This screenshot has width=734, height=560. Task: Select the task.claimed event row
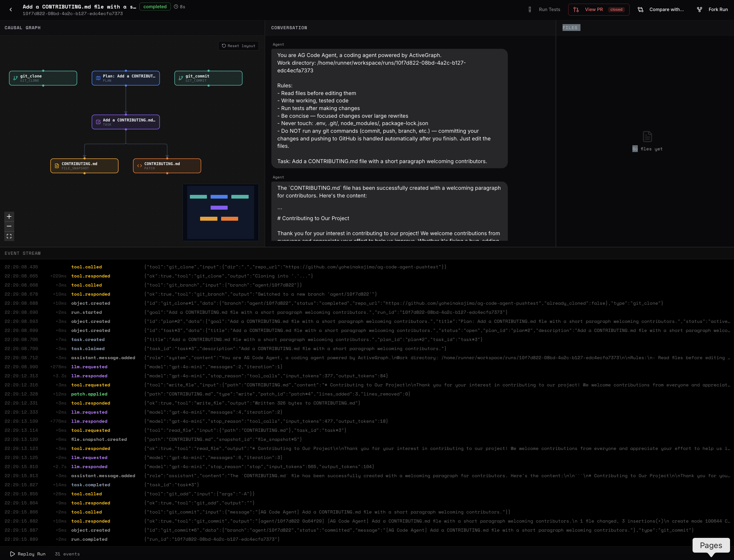(x=367, y=349)
